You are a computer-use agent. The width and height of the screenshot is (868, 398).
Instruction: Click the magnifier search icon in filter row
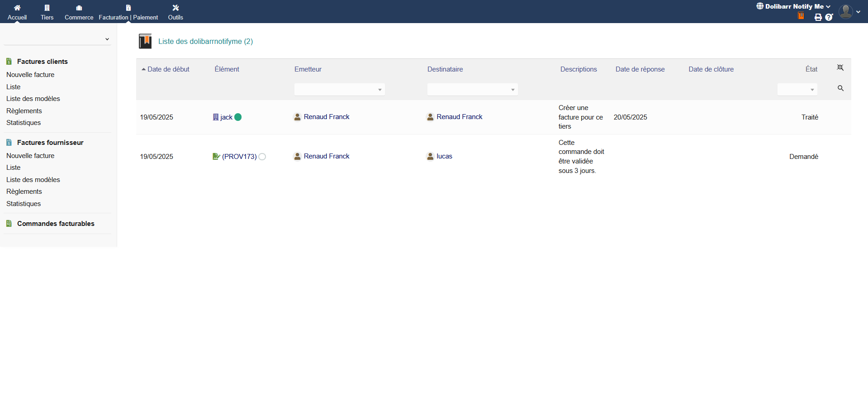click(840, 88)
